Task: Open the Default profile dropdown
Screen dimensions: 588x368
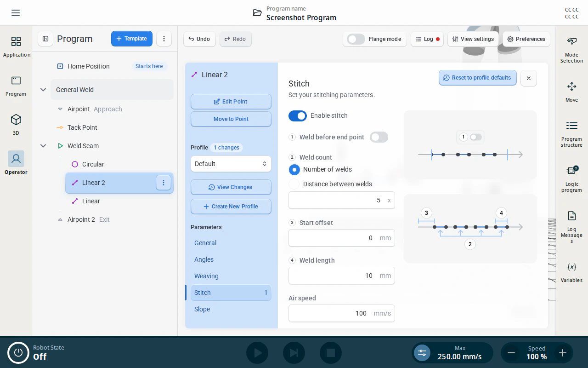Action: pyautogui.click(x=231, y=164)
